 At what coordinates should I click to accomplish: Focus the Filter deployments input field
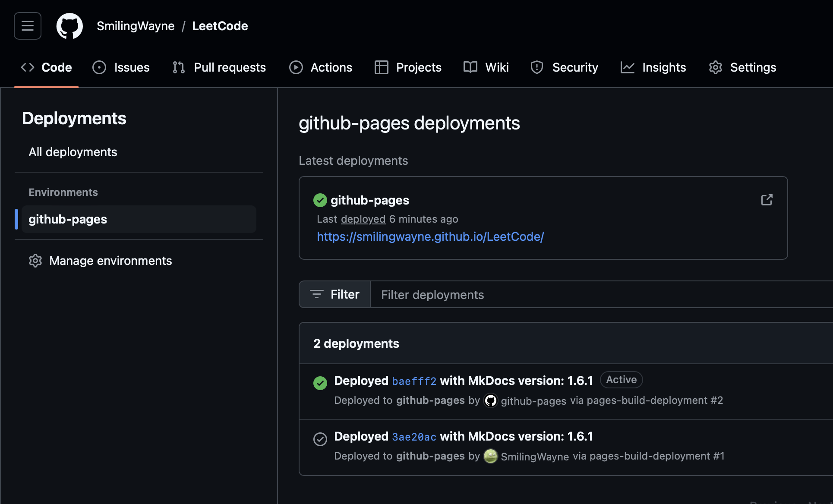[x=602, y=294]
